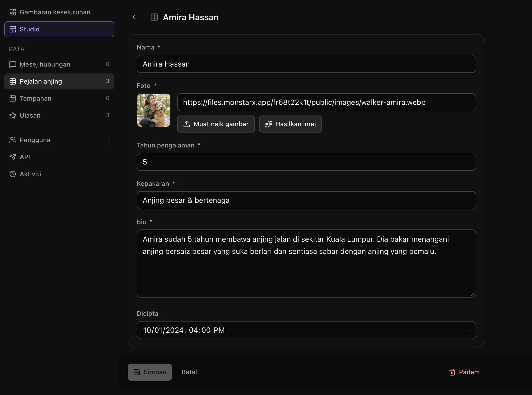Open the Ulasan reviews section
Screen dimensions: 532x395
point(59,116)
